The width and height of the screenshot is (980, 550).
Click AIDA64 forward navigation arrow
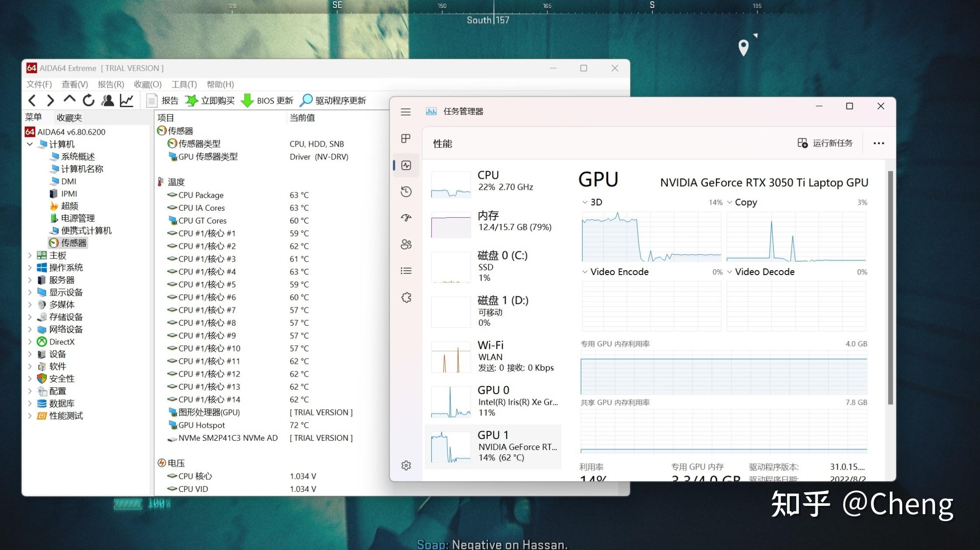pos(50,101)
